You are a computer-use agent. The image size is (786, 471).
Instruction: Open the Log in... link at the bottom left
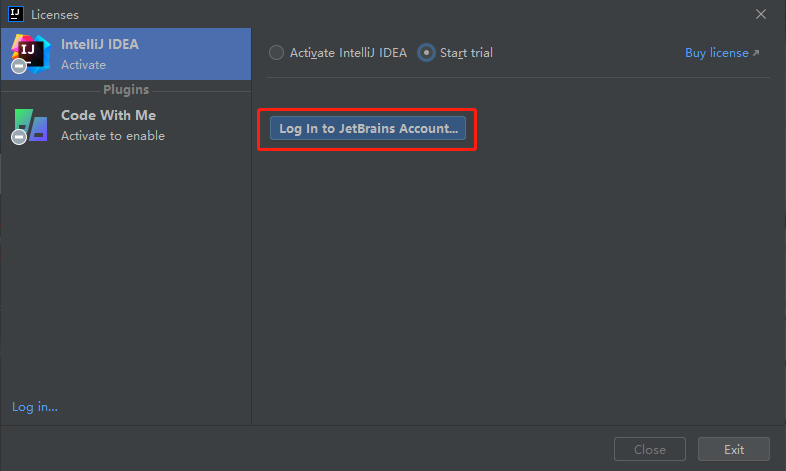35,406
